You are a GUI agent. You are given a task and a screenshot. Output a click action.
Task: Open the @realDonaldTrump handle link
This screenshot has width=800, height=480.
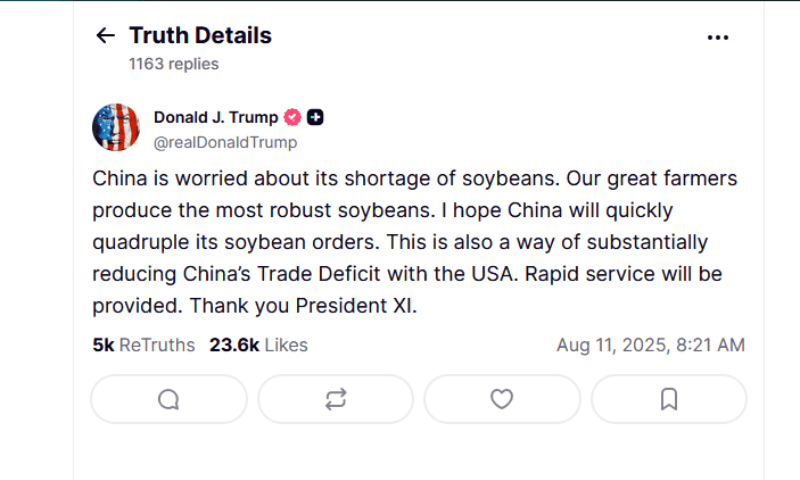[x=225, y=142]
